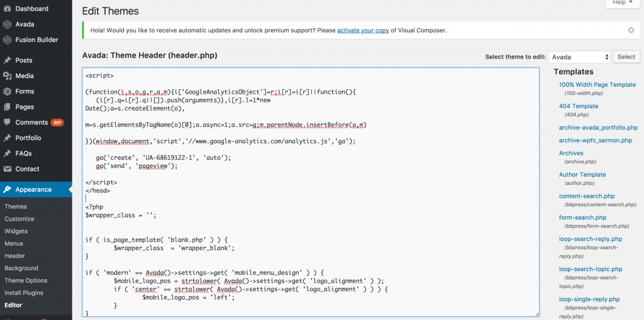
Task: Open form-search.php template
Action: (583, 218)
